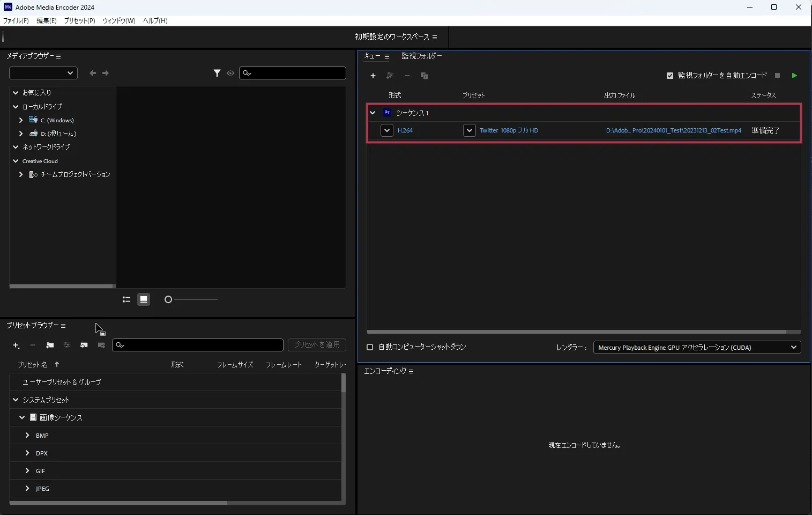Collapse the お気に入り tree node
The width and height of the screenshot is (812, 515).
coord(16,93)
